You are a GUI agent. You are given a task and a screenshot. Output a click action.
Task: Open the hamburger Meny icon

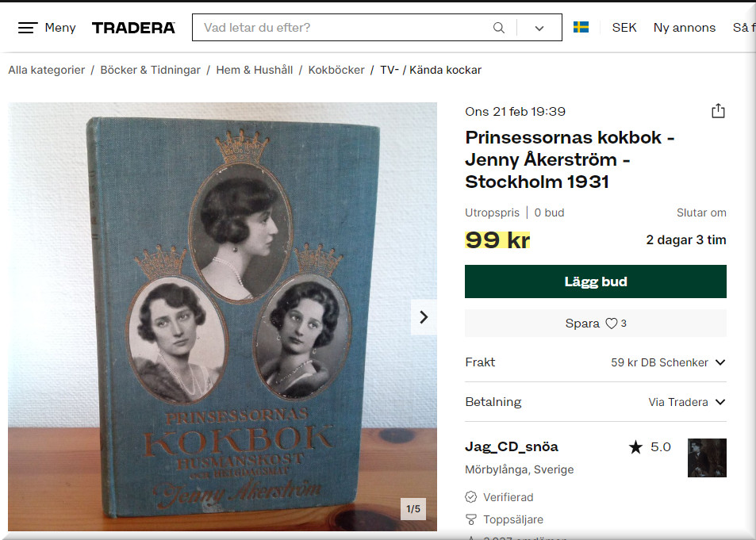28,28
